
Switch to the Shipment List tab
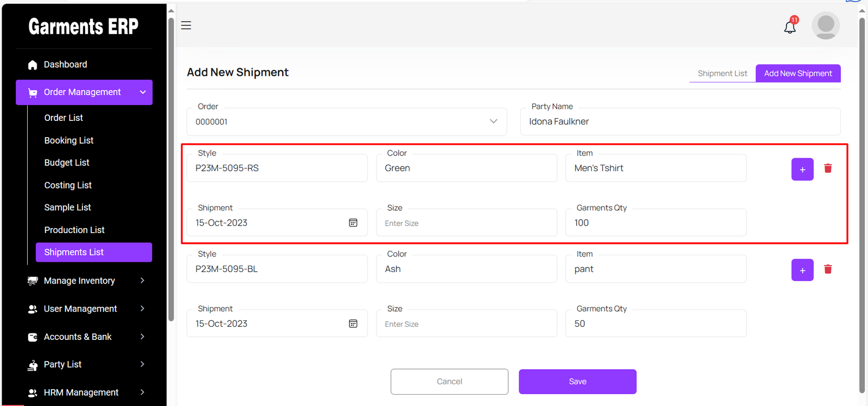pyautogui.click(x=722, y=74)
